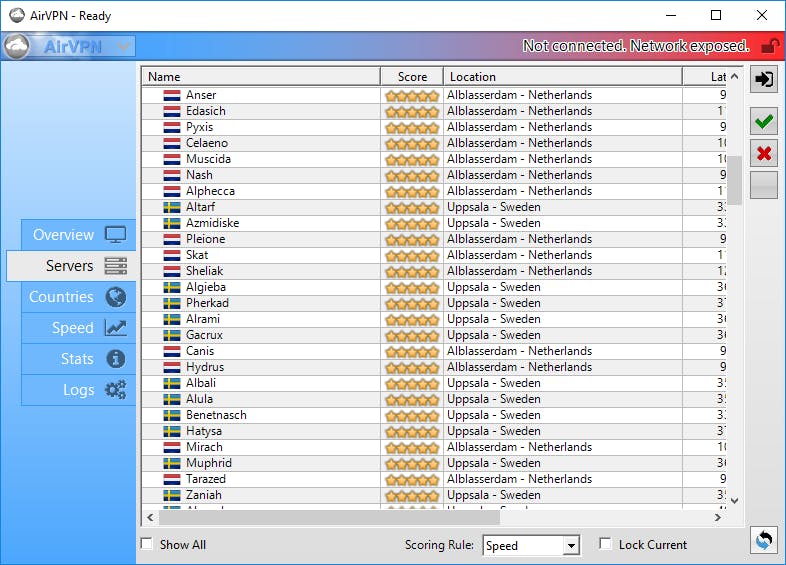Click the star score for Hatysa
Viewport: 786px width, 565px height.
pyautogui.click(x=412, y=432)
